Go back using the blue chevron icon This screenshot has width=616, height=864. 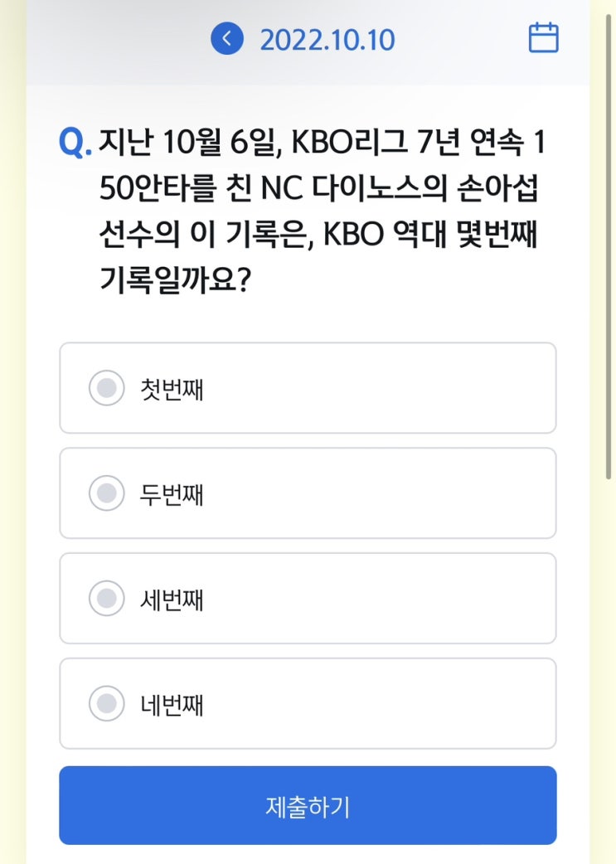click(226, 39)
